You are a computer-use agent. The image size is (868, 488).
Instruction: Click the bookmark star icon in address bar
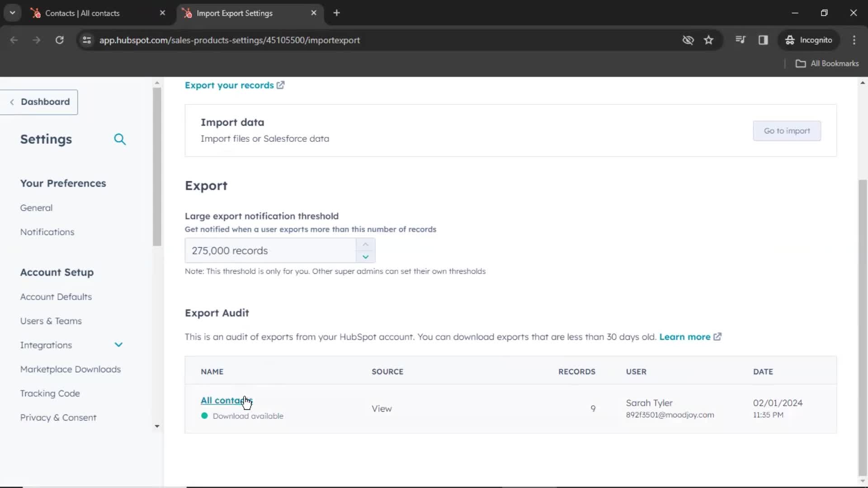[709, 40]
